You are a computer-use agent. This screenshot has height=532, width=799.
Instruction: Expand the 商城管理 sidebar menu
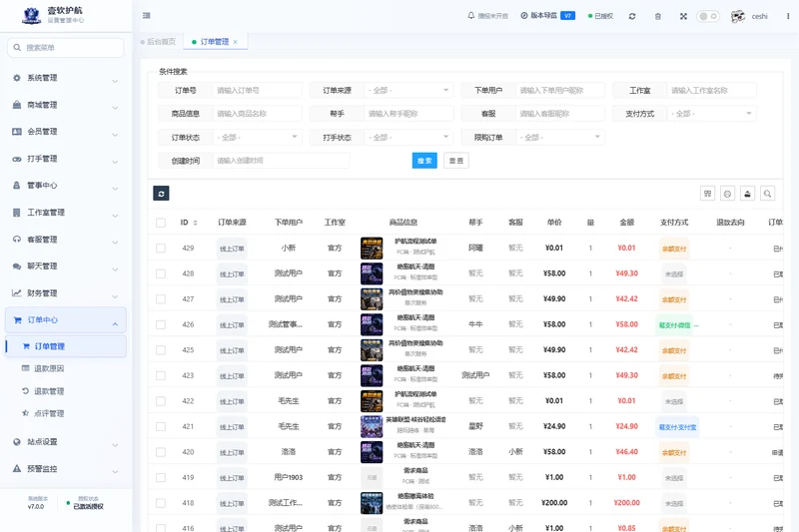66,105
